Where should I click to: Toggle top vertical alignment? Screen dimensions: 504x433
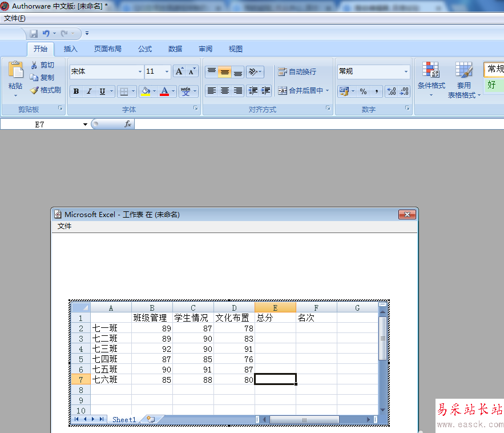(x=212, y=72)
